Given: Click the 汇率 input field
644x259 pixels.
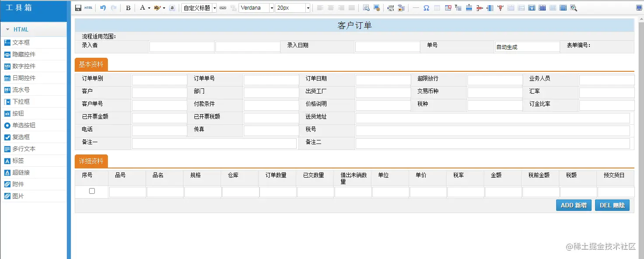Looking at the screenshot, I should [607, 93].
